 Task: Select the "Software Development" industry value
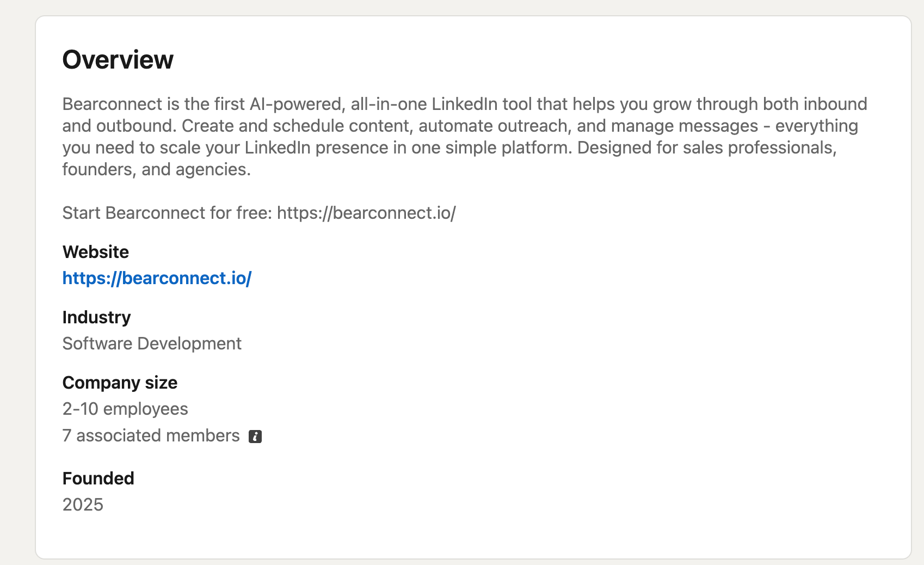pyautogui.click(x=152, y=343)
